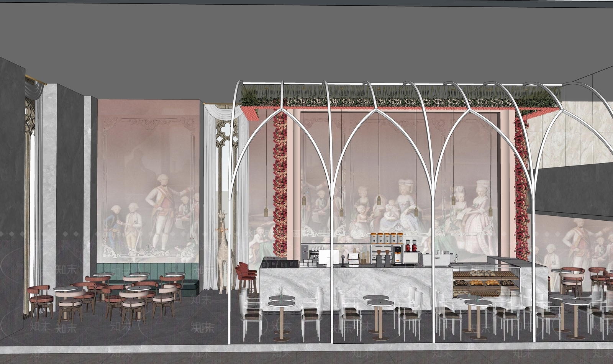The width and height of the screenshot is (613, 364).
Task: Select the red coffee grinders on shelf
Action: 411,245
